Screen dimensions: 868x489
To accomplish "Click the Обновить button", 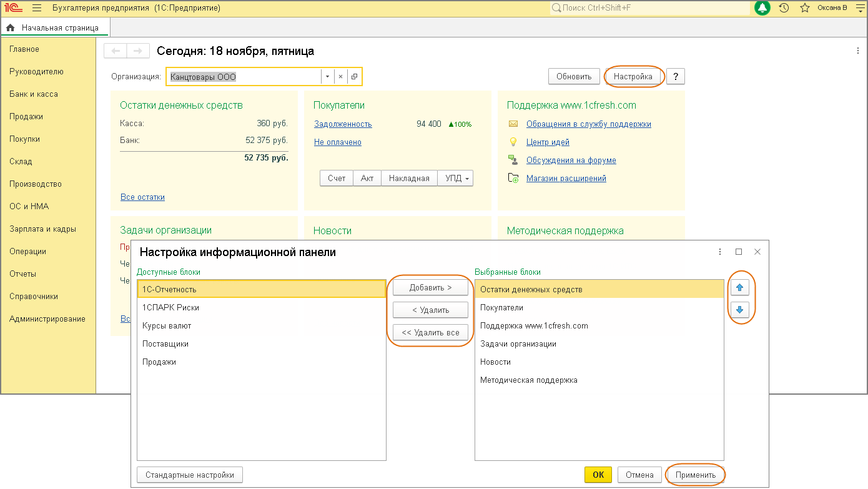I will (574, 76).
